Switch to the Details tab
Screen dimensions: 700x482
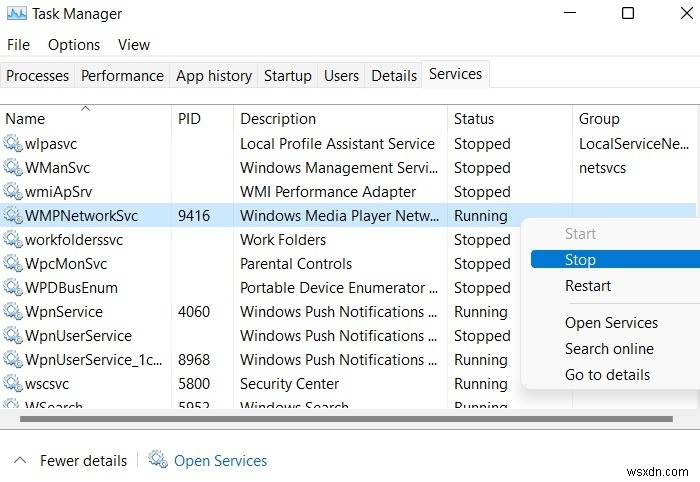point(394,75)
